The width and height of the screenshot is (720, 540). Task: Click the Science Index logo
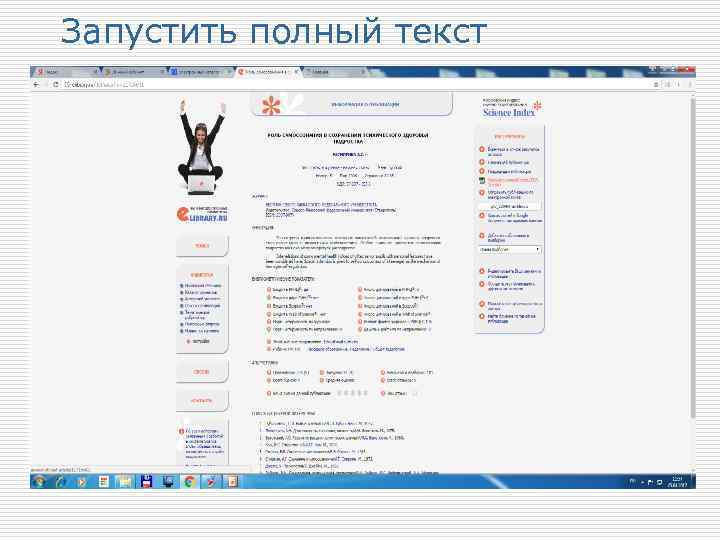click(512, 108)
